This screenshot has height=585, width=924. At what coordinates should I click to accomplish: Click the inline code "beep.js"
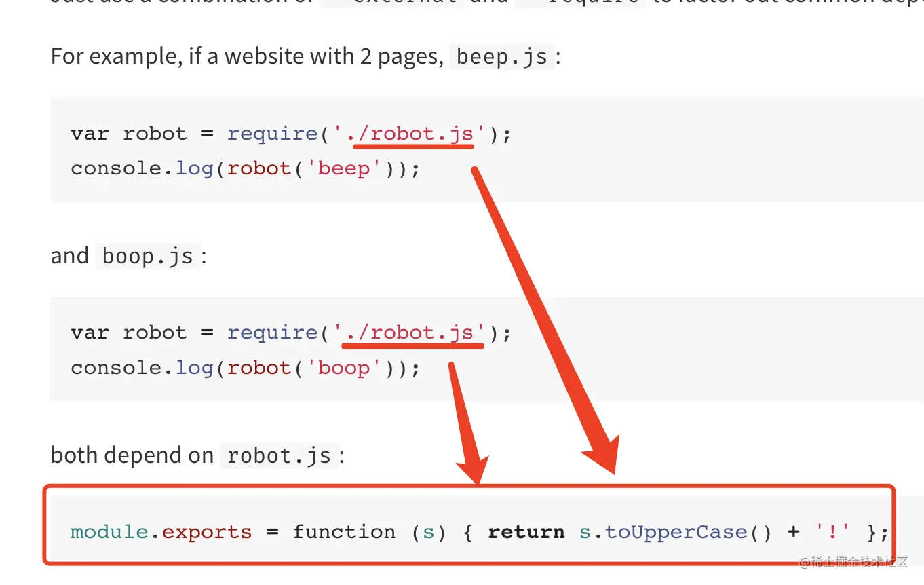(502, 56)
